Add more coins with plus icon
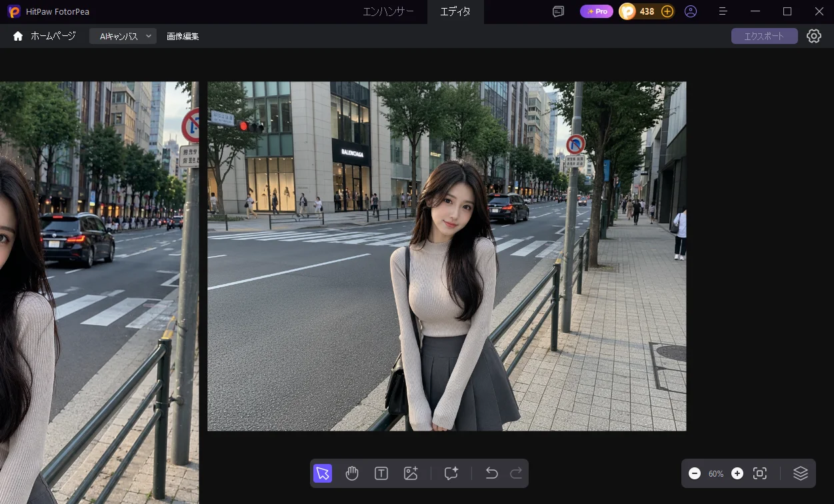 point(667,11)
